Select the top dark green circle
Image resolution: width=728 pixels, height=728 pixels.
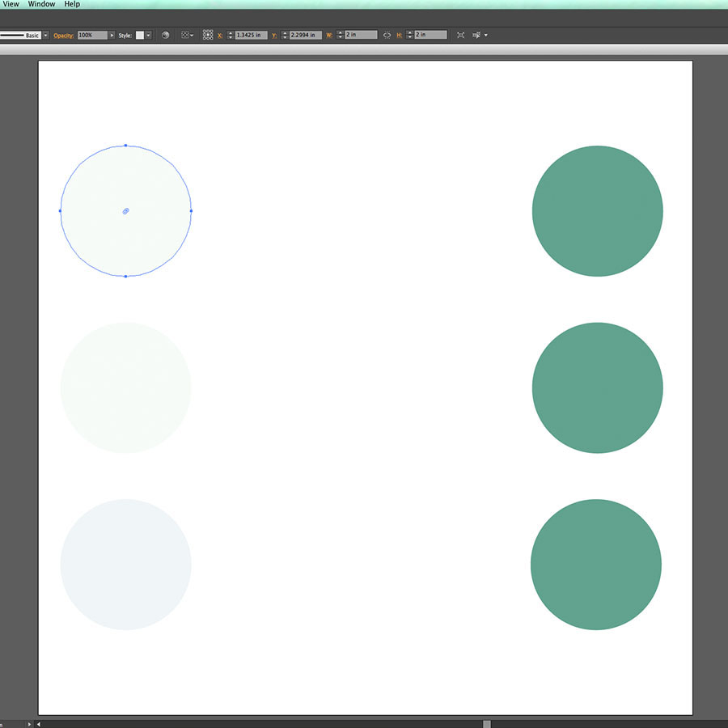click(598, 211)
